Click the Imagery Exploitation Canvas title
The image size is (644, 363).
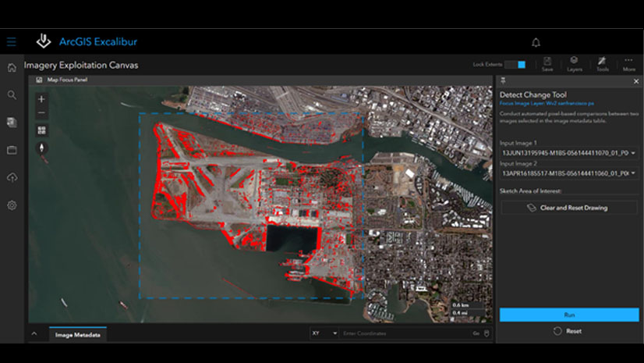81,66
